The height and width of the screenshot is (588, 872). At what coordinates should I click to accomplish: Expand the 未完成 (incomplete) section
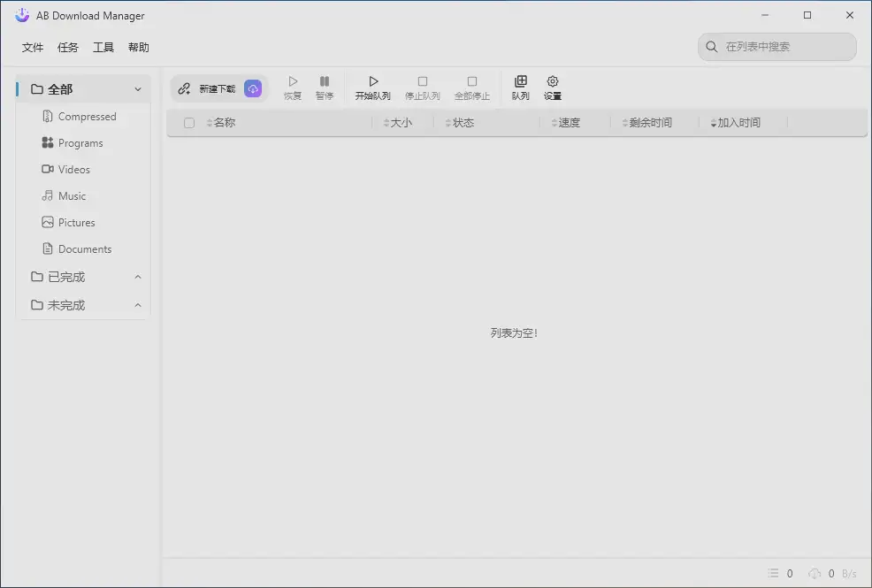coord(137,305)
